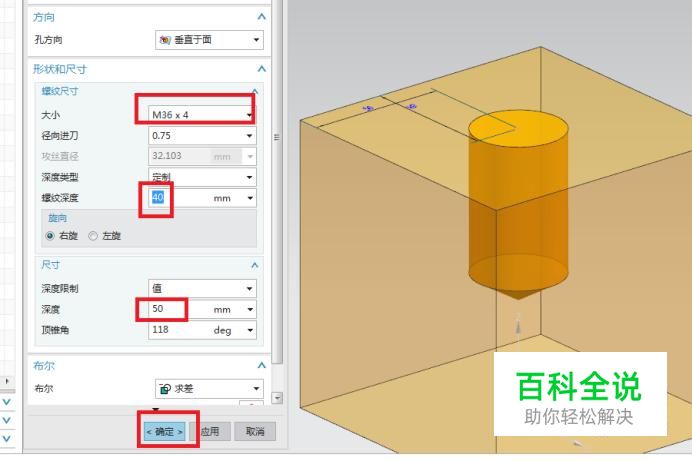
Task: Collapse the 方向 section chevron
Action: point(262,17)
